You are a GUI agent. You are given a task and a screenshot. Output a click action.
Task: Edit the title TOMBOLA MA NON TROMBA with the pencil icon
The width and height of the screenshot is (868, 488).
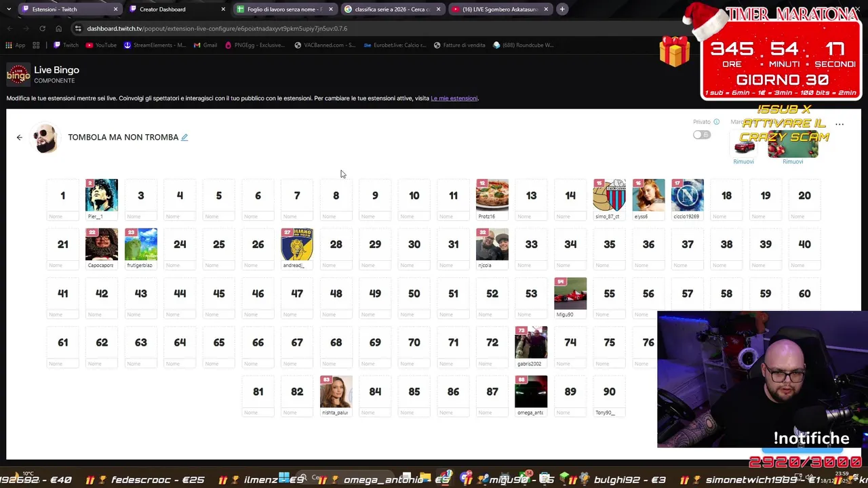click(x=184, y=137)
